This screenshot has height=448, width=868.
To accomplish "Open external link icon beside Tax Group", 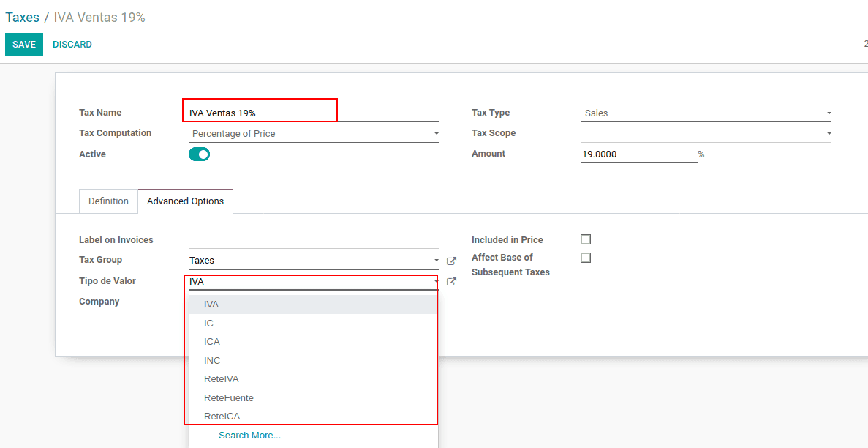I will coord(451,261).
